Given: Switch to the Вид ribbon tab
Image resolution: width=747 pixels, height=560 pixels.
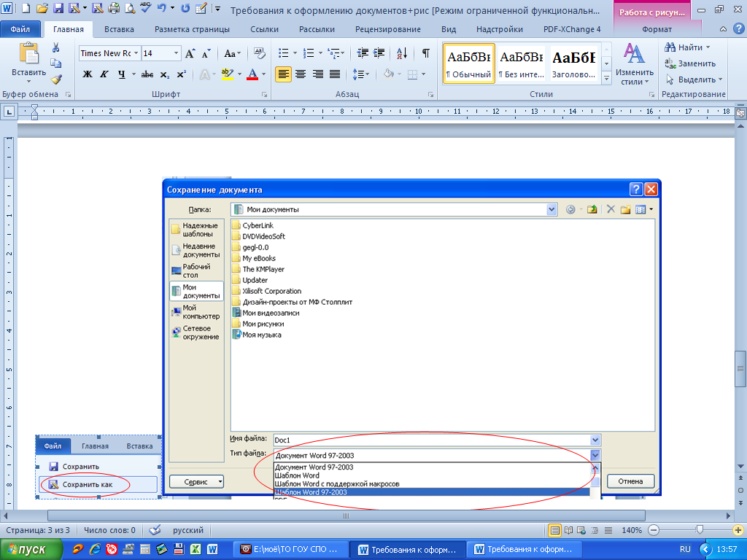Looking at the screenshot, I should pyautogui.click(x=449, y=29).
